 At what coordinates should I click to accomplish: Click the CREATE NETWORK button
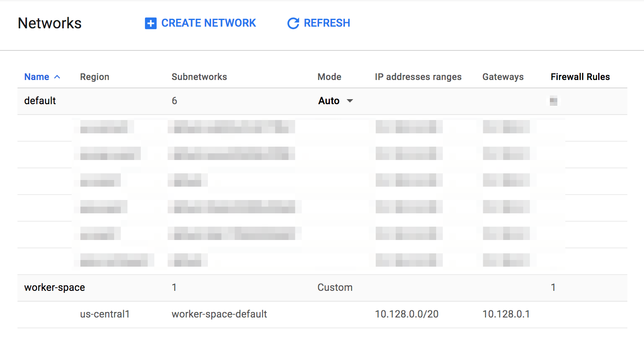point(200,23)
